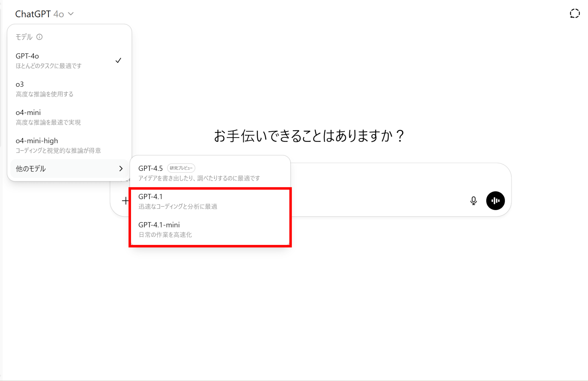Select the o3 reasoning model
This screenshot has width=588, height=381.
[x=57, y=89]
